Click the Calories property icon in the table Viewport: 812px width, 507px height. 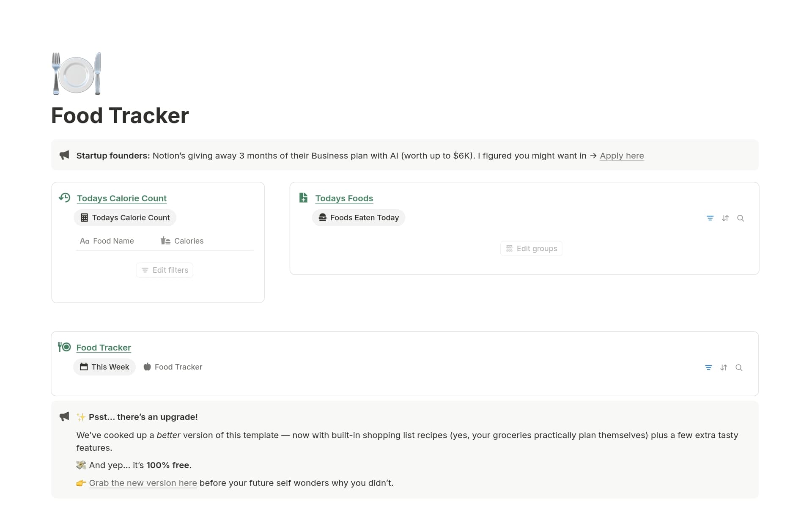(x=165, y=241)
